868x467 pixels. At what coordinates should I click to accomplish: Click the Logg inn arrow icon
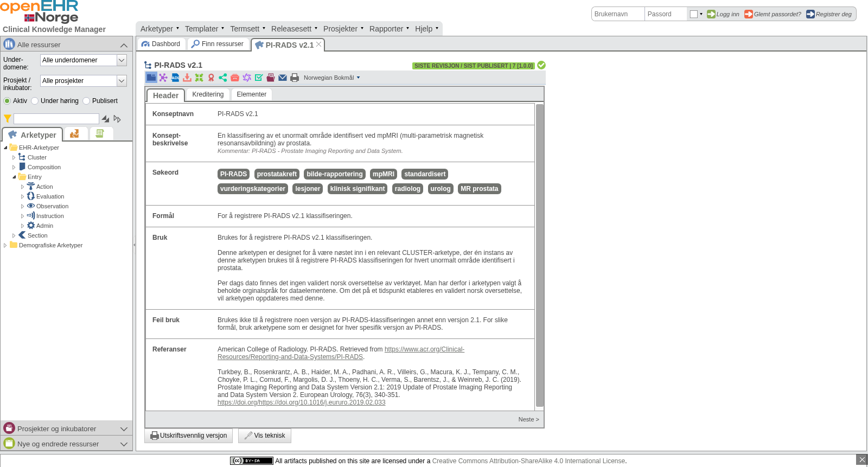pyautogui.click(x=711, y=14)
